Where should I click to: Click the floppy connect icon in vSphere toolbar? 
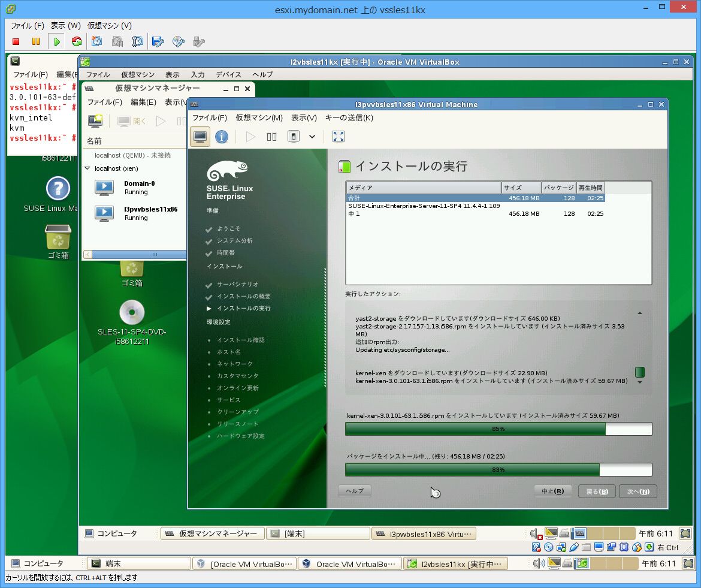[x=158, y=41]
